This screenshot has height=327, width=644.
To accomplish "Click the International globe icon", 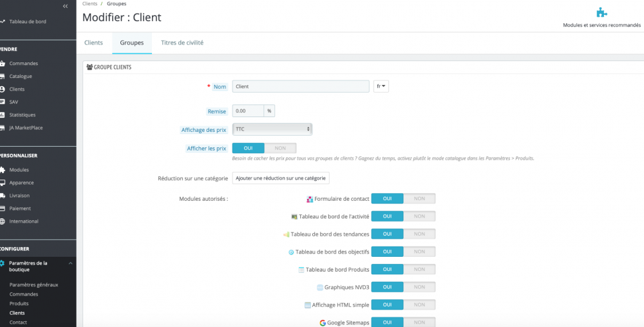I will point(2,221).
